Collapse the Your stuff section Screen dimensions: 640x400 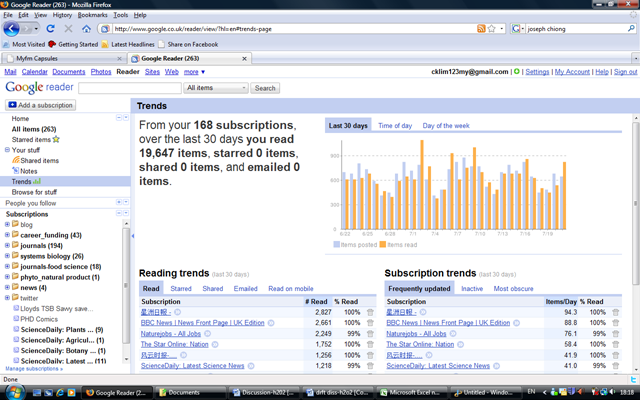(x=7, y=150)
